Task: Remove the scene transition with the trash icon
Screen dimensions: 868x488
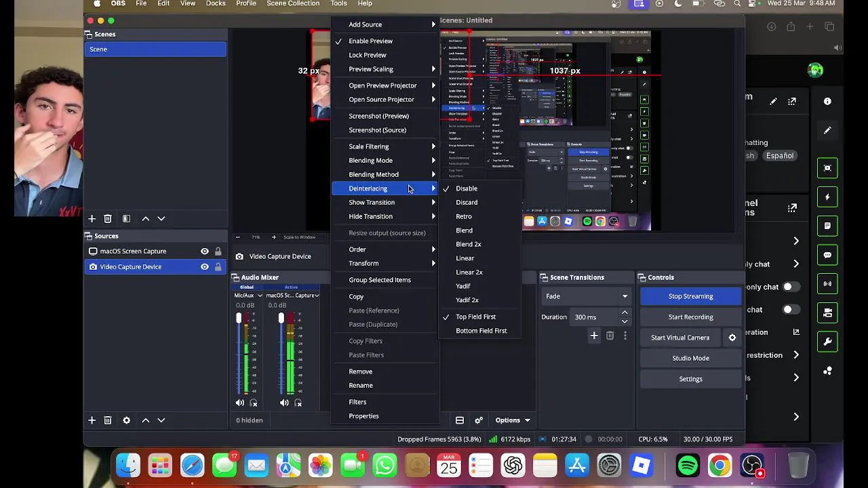Action: coord(610,335)
